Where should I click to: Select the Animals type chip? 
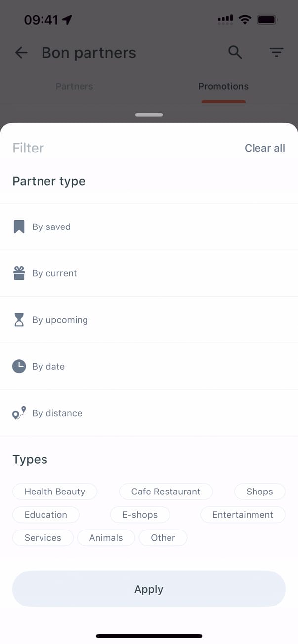click(x=106, y=538)
